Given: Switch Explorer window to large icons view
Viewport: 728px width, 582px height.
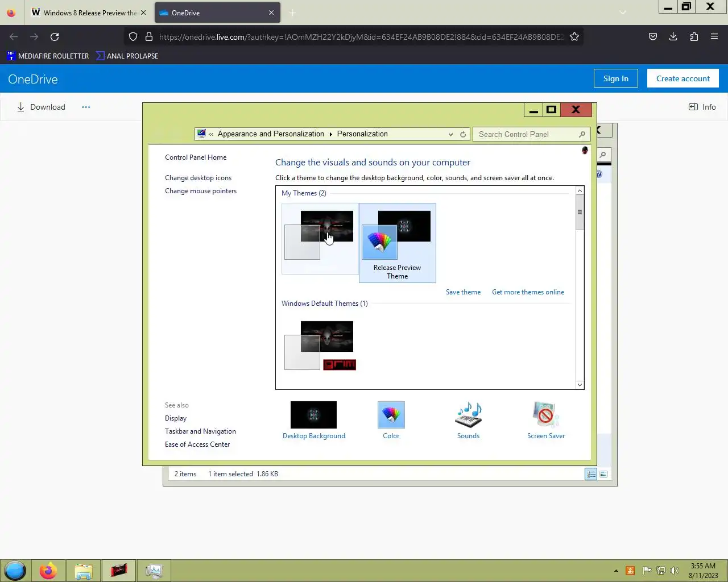Looking at the screenshot, I should pyautogui.click(x=603, y=474).
